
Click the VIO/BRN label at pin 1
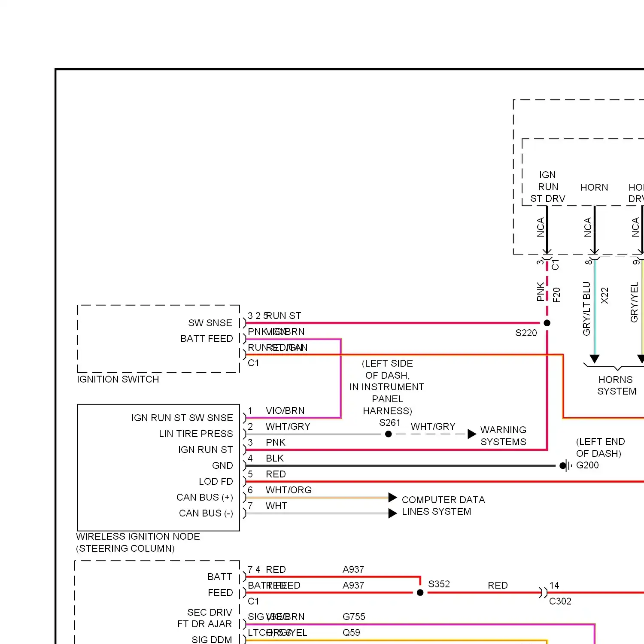(285, 410)
